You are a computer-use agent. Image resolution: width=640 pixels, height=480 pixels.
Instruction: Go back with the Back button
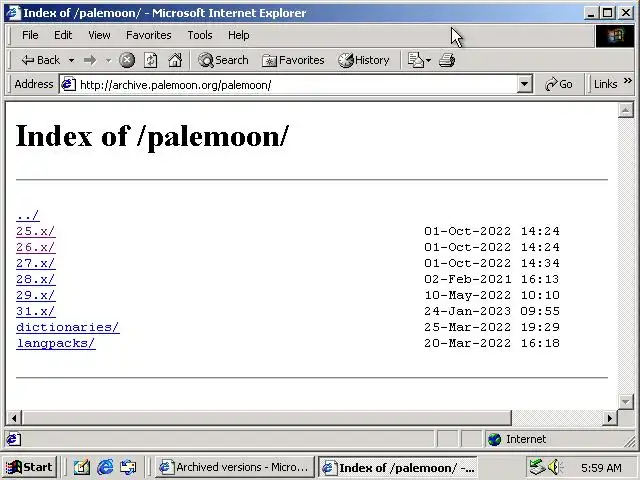coord(40,60)
